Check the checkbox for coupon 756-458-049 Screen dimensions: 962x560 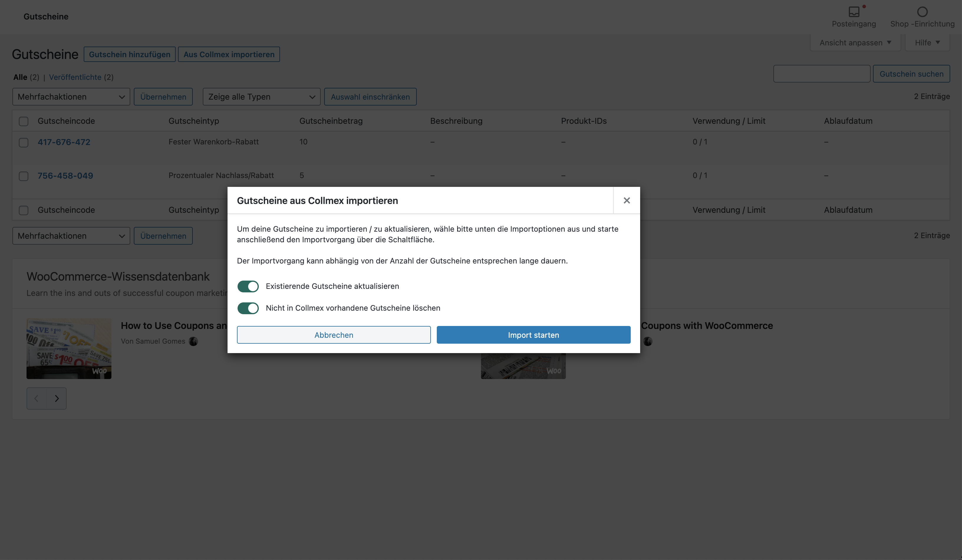click(24, 176)
